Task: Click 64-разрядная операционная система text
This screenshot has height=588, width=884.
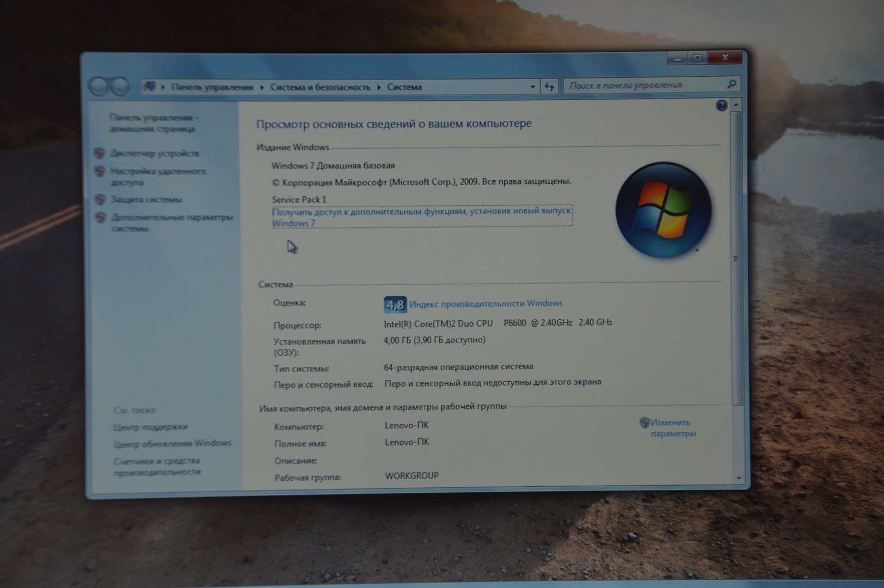Action: [x=458, y=367]
